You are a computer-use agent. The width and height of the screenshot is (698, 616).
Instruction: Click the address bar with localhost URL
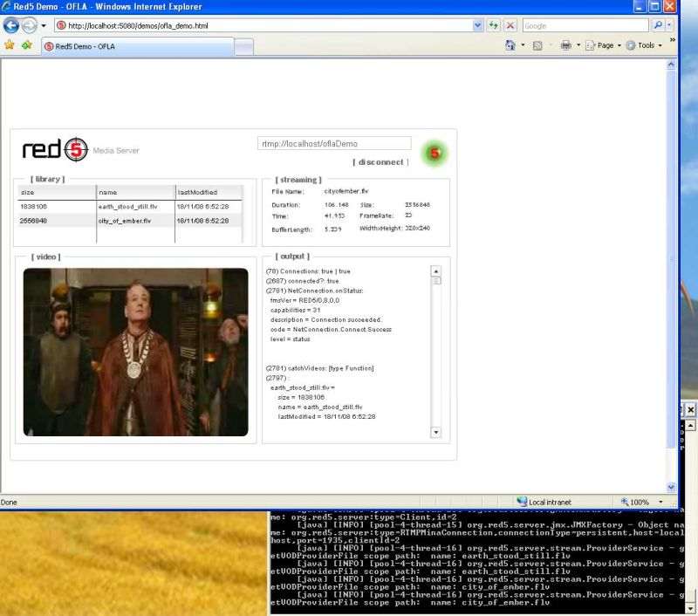[264, 26]
